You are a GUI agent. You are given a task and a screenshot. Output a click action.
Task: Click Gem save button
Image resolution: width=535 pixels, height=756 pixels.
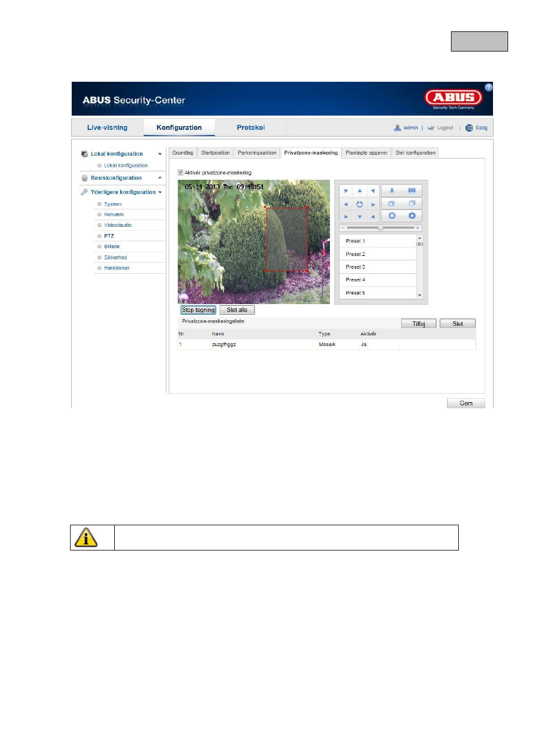click(466, 403)
